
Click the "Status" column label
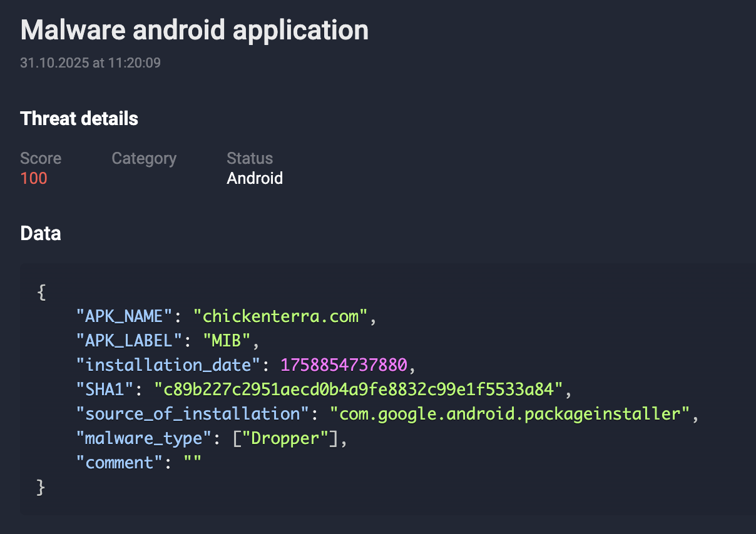pyautogui.click(x=250, y=159)
